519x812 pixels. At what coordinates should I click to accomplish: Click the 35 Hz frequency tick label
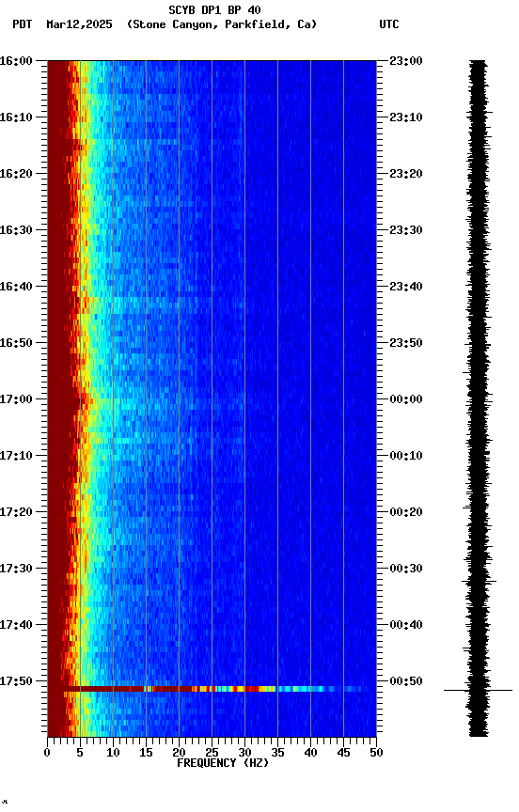[277, 753]
